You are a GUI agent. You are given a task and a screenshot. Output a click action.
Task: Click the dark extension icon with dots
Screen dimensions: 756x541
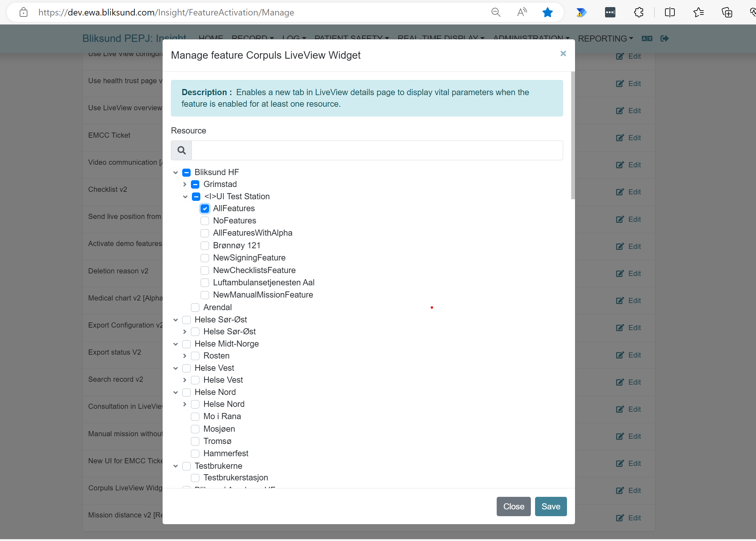(610, 13)
